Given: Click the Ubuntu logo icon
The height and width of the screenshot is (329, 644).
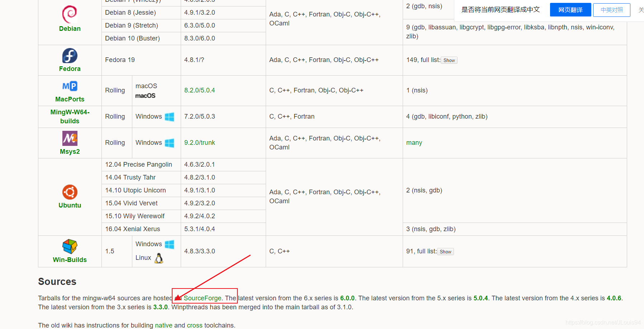Looking at the screenshot, I should (x=70, y=192).
